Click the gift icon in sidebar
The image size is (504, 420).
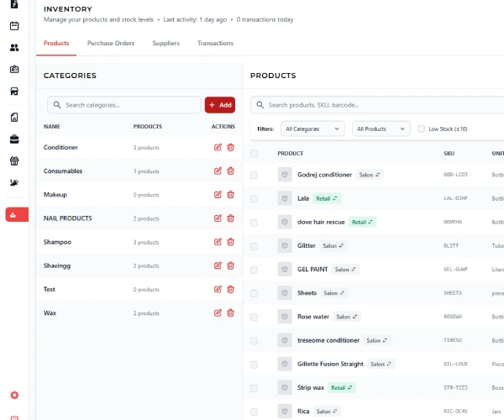click(14, 160)
